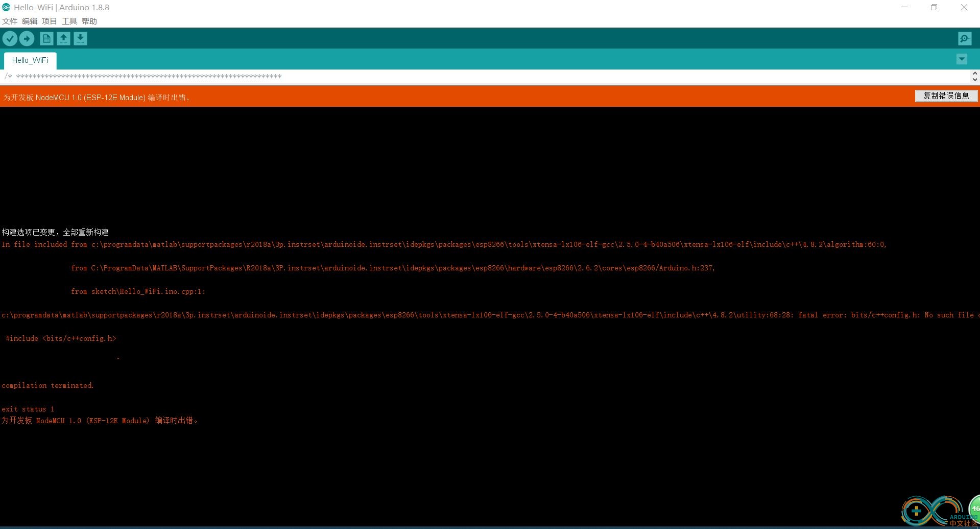Screen dimensions: 980x529
Task: Open the 文件 menu
Action: 10,21
